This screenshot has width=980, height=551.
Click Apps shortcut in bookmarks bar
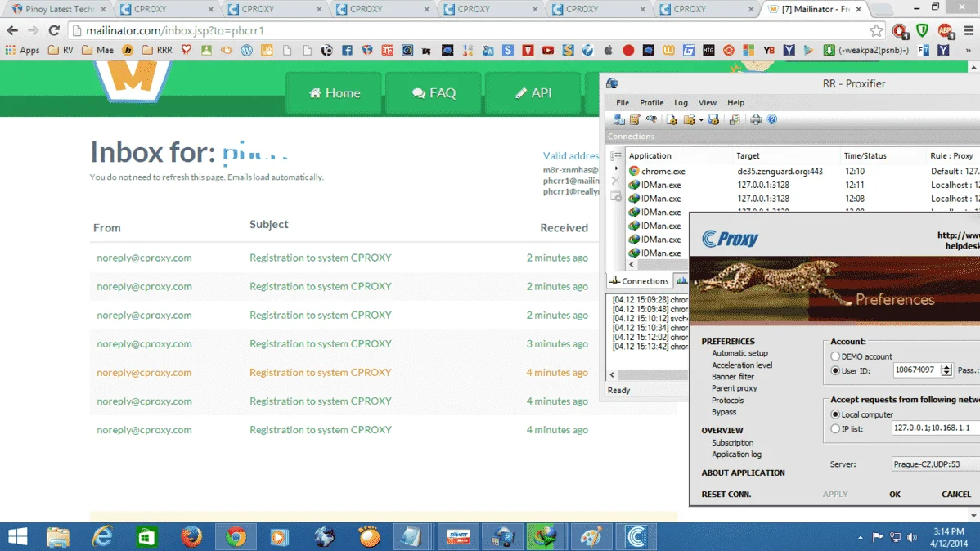[x=23, y=50]
